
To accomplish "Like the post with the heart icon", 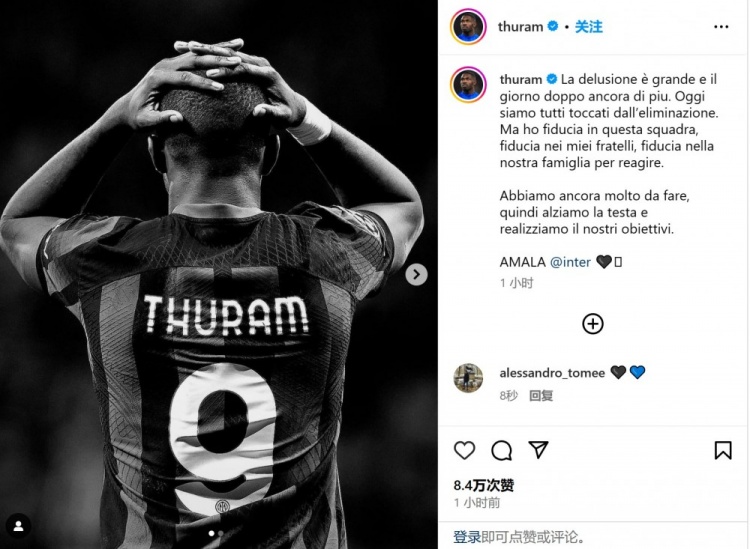I will [464, 450].
